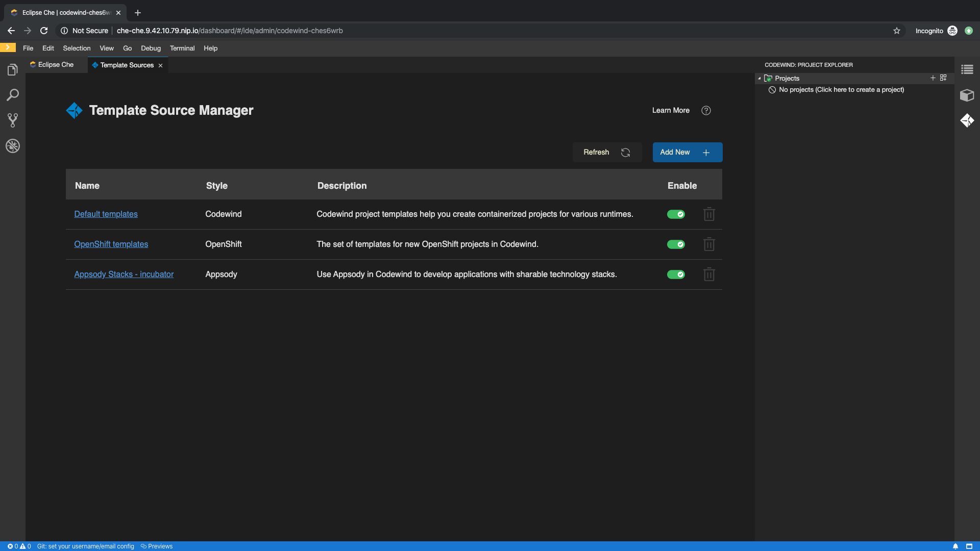This screenshot has height=551, width=980.
Task: Delete the OpenShift templates source via trash icon
Action: click(x=709, y=244)
